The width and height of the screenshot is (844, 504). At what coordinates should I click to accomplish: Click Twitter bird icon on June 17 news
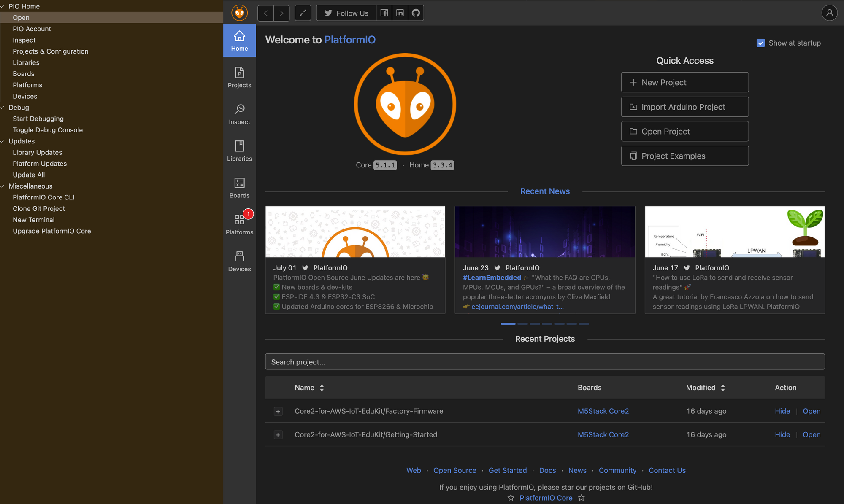(x=687, y=268)
